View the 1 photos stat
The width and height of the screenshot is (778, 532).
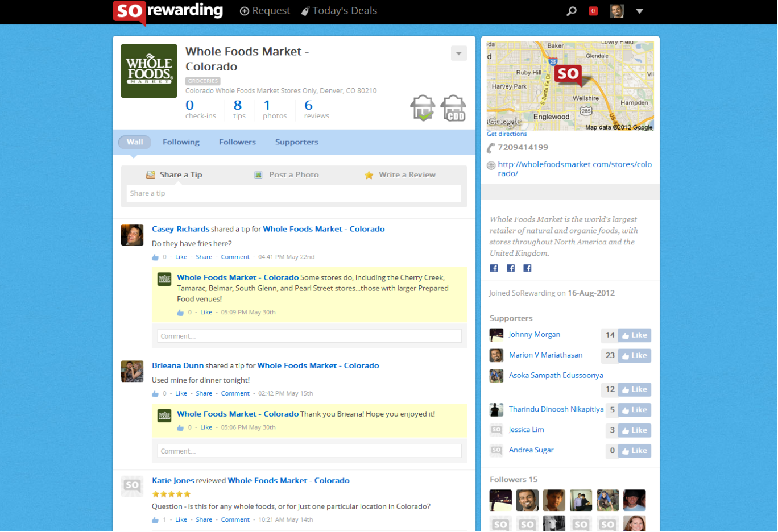click(275, 109)
